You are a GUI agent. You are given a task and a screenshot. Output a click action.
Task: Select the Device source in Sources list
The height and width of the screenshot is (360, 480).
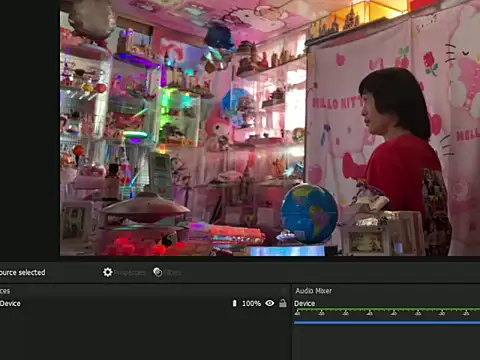pyautogui.click(x=144, y=303)
